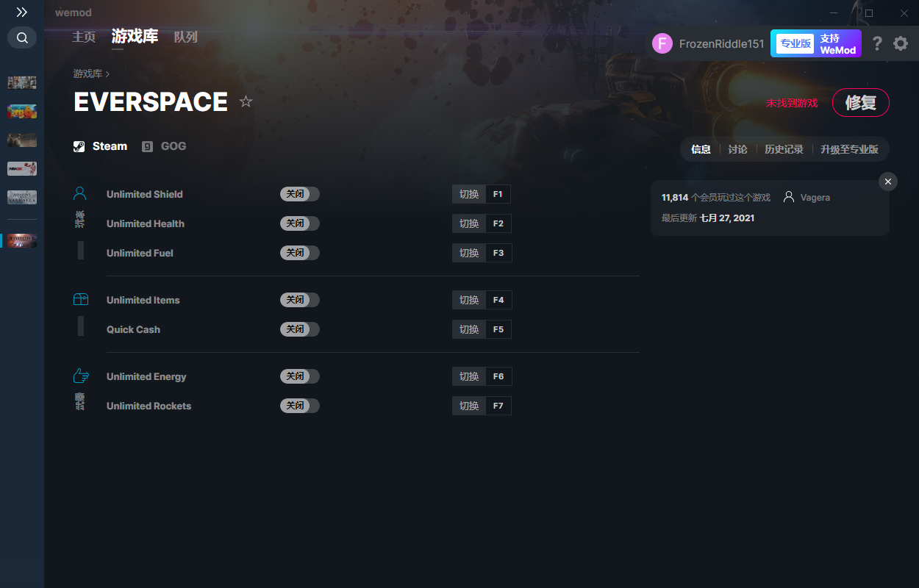919x588 pixels.
Task: Toggle Unlimited Health on
Action: coord(300,223)
